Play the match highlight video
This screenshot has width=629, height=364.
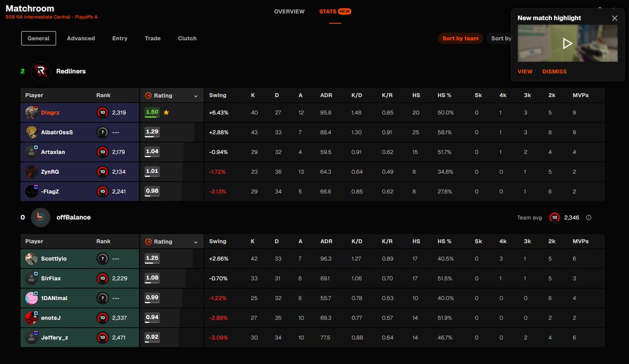click(568, 43)
